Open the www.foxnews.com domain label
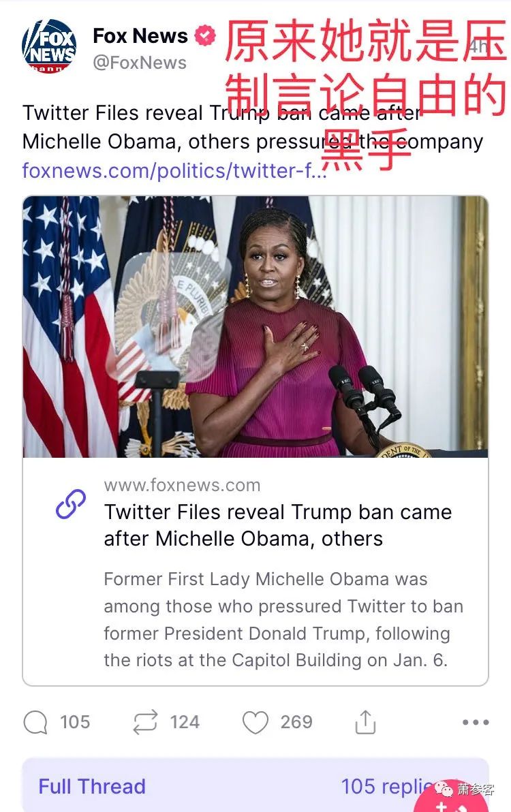The height and width of the screenshot is (812, 511). point(182,485)
